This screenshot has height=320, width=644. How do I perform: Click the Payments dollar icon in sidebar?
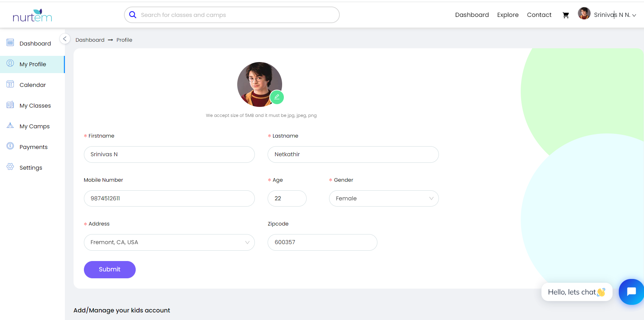click(10, 146)
